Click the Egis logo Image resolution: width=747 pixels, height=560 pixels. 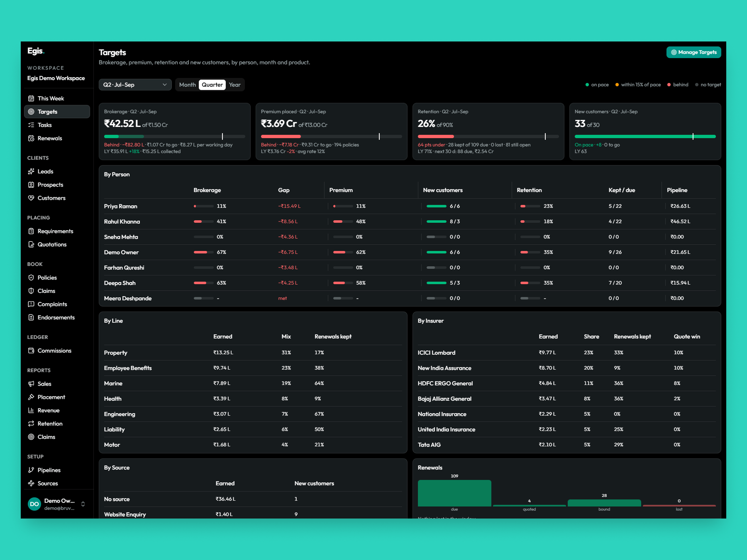coord(36,51)
